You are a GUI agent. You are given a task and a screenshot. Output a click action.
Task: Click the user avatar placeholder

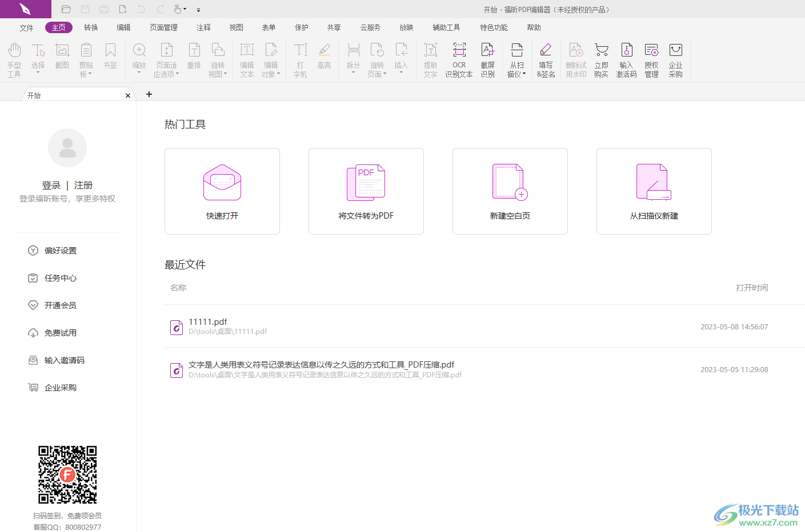click(x=67, y=148)
